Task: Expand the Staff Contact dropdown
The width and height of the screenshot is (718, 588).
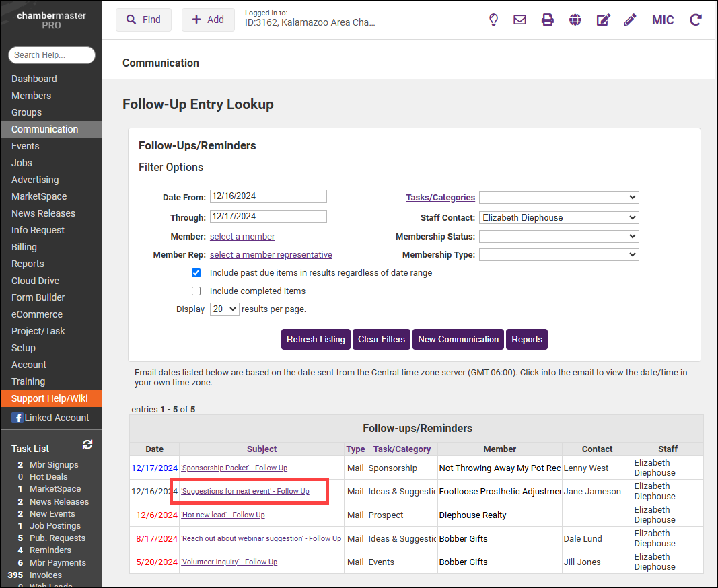Action: (559, 217)
